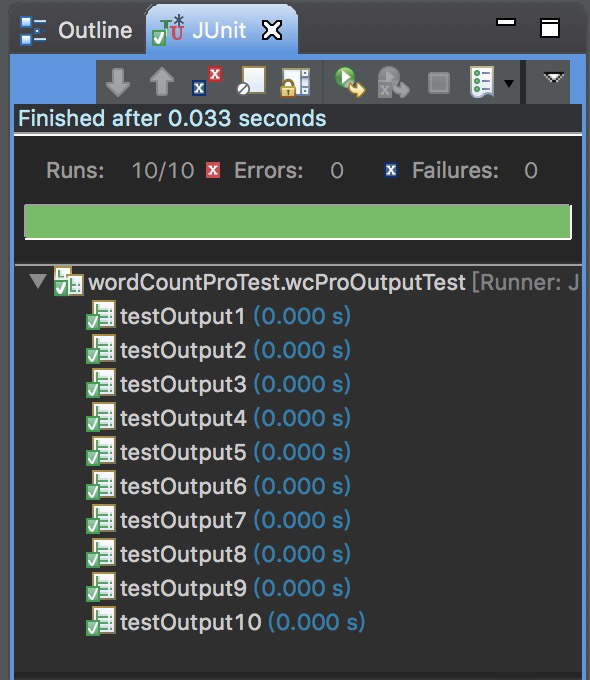Viewport: 590px width, 680px height.
Task: Select testOutput6 in the test tree
Action: click(x=235, y=487)
